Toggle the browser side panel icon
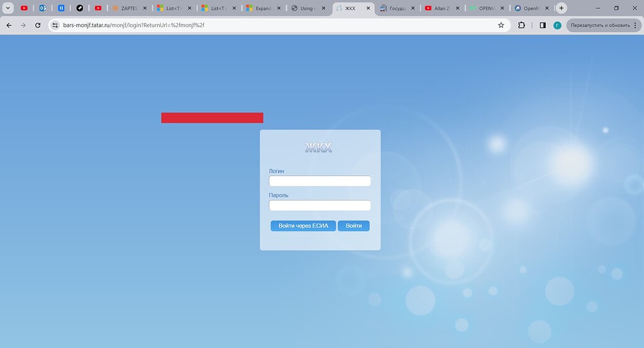Screen dimensions: 644x348 click(542, 25)
